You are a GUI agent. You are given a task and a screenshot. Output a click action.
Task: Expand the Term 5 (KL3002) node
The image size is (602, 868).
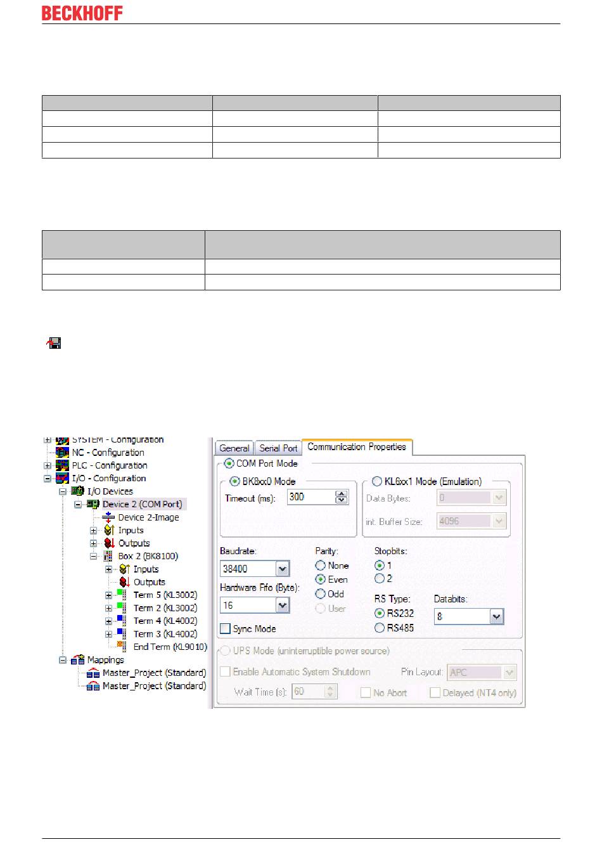[x=108, y=595]
